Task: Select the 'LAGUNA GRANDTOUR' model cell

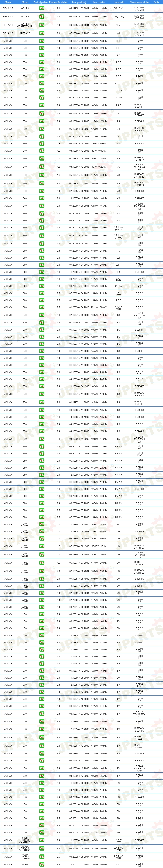Action: point(25,25)
